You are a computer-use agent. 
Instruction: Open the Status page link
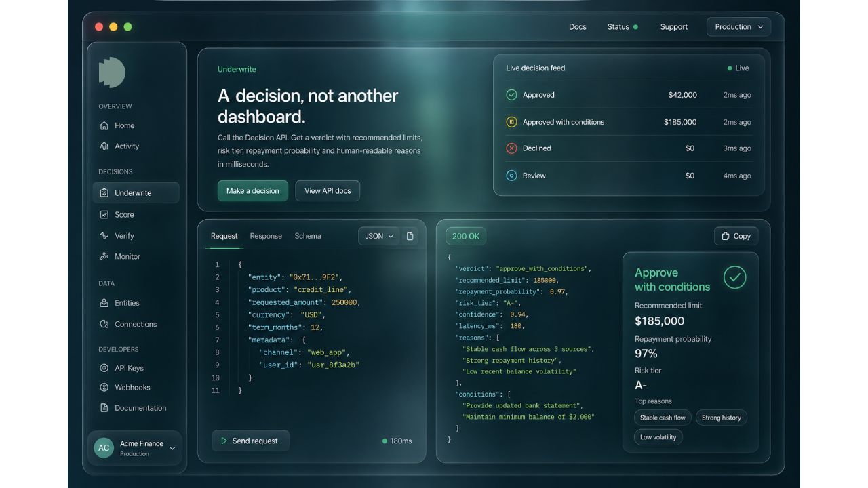point(623,27)
